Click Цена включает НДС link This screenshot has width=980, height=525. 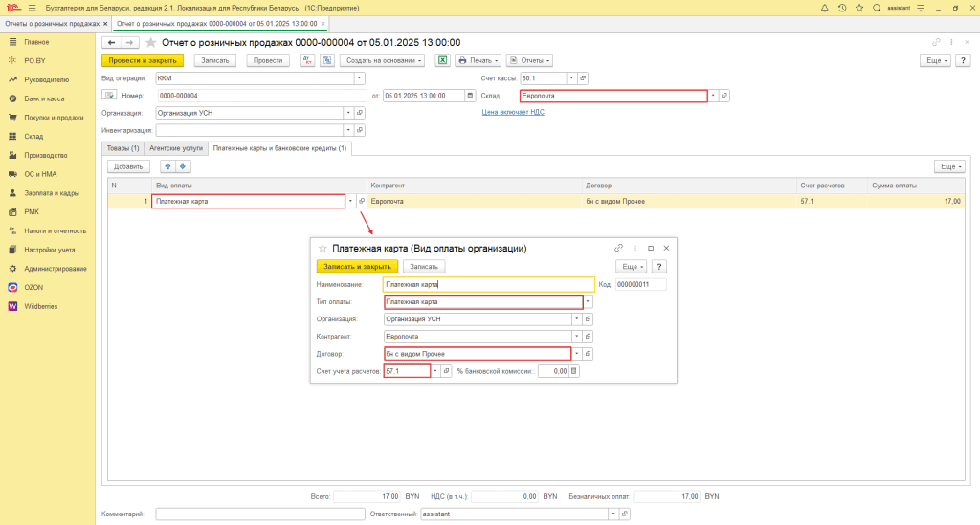coord(513,113)
